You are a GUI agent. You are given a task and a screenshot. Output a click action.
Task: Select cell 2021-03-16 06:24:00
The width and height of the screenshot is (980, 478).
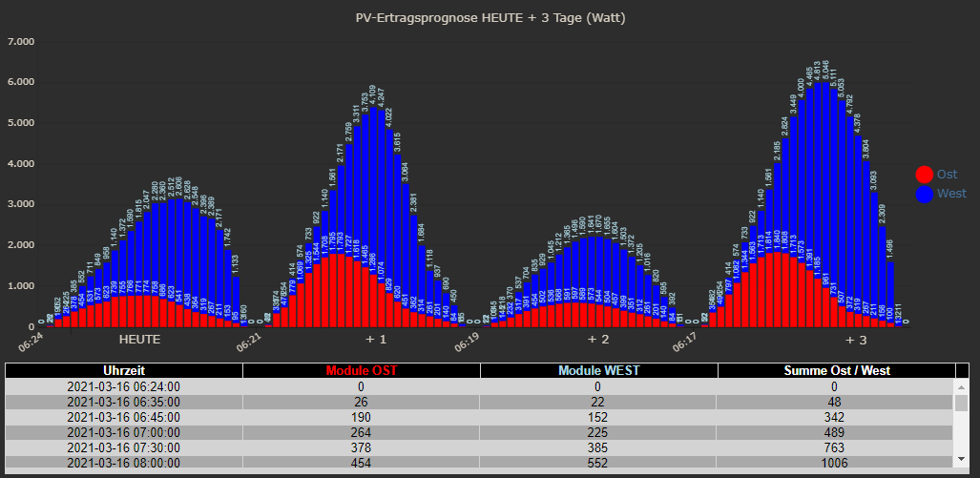(124, 386)
